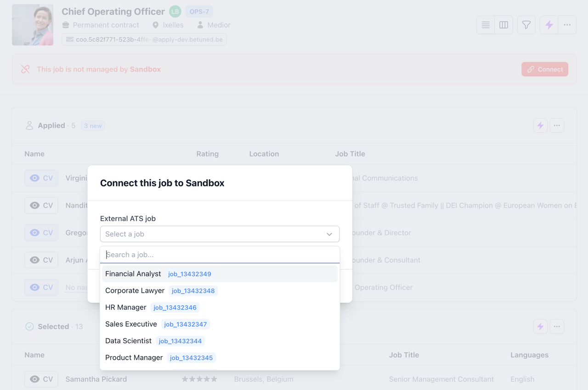Click the job profile photo thumbnail
The height and width of the screenshot is (390, 588).
[33, 25]
